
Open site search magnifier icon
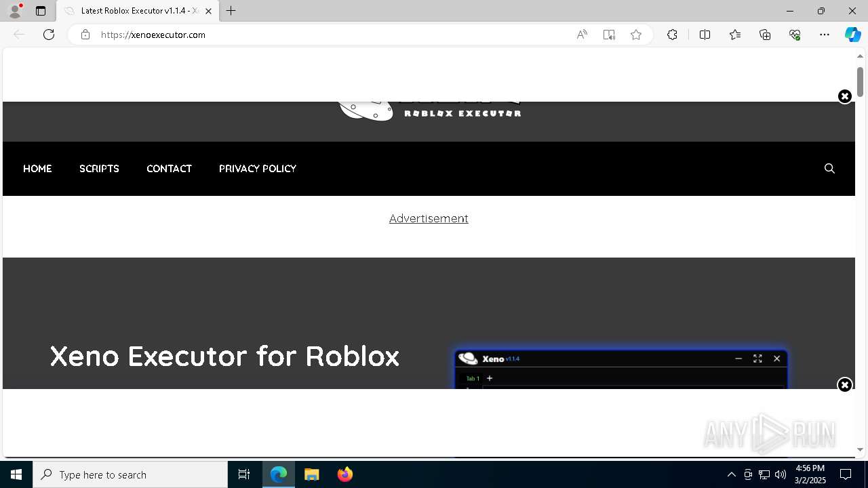[x=829, y=168]
